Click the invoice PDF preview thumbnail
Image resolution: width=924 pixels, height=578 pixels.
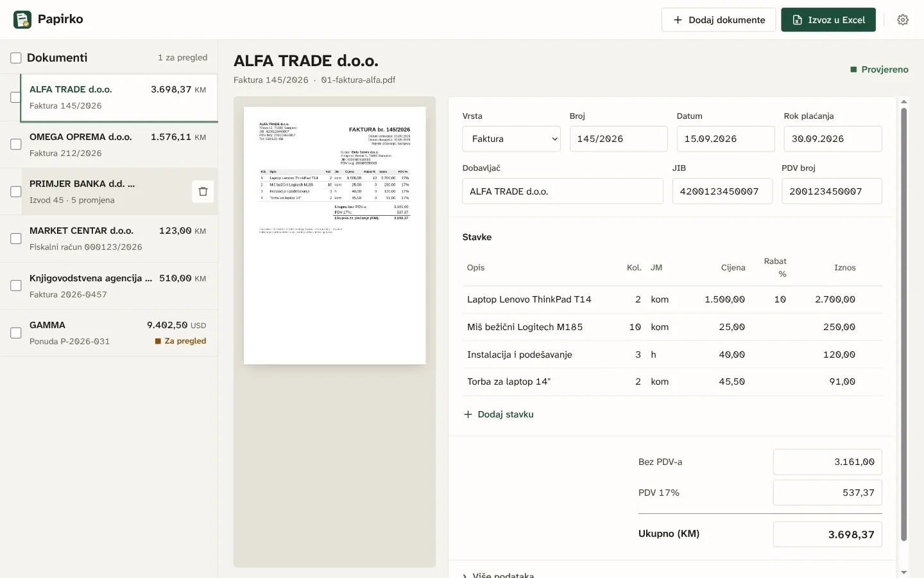(x=335, y=236)
